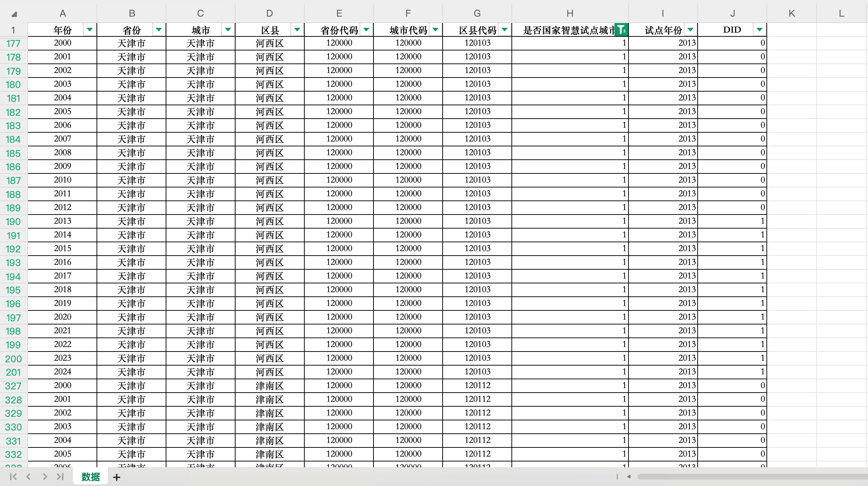Image resolution: width=868 pixels, height=486 pixels.
Task: Click previous sheet navigation arrow
Action: 29,477
